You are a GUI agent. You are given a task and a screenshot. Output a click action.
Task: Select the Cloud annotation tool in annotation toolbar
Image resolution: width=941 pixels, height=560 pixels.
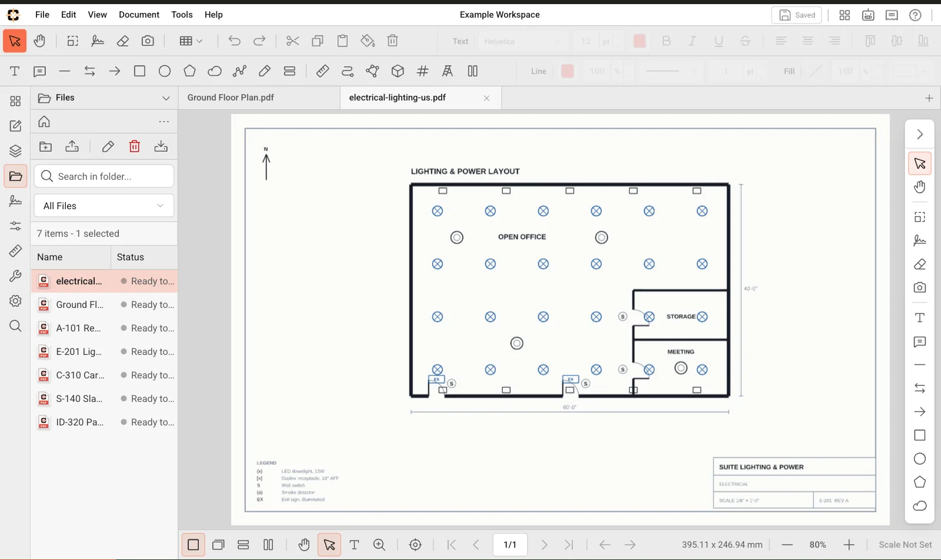(x=215, y=71)
